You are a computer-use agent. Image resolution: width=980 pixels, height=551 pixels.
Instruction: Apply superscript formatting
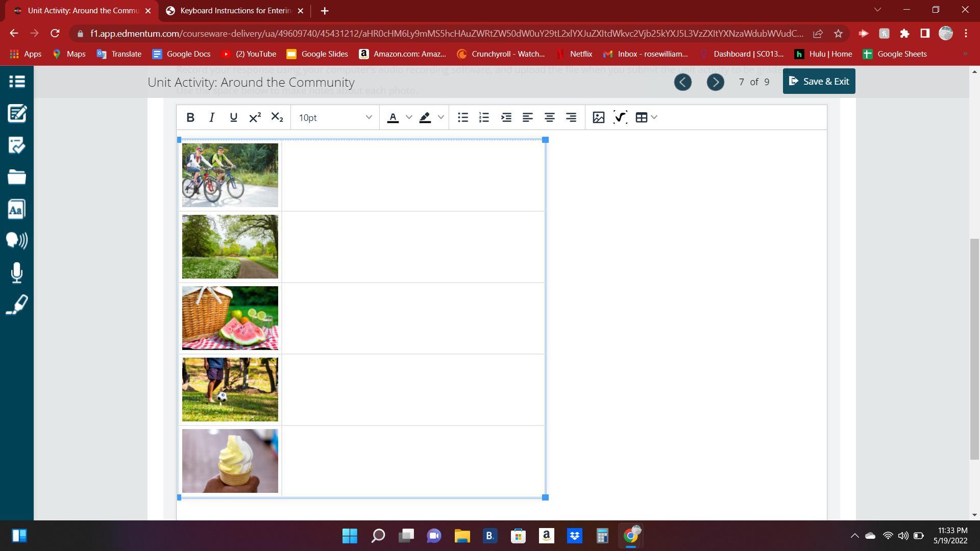(x=255, y=117)
